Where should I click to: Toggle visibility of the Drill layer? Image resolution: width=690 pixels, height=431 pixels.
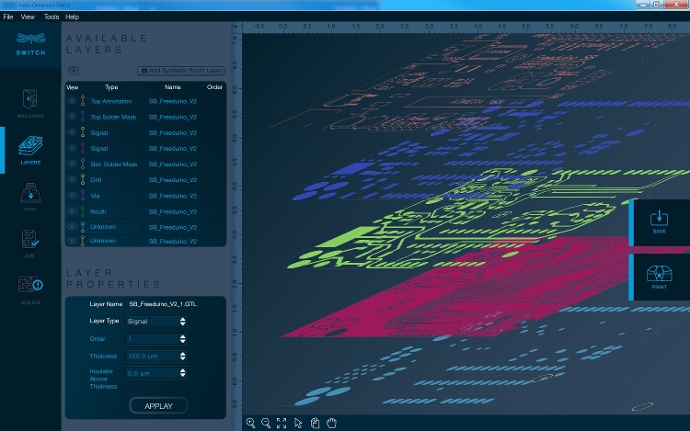point(71,180)
